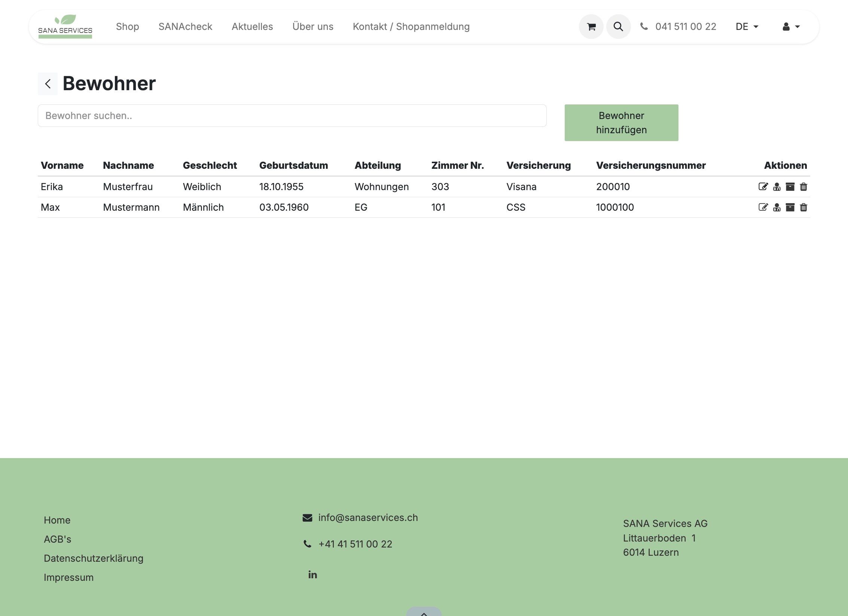This screenshot has height=616, width=848.
Task: Navigate to Über uns
Action: [313, 27]
